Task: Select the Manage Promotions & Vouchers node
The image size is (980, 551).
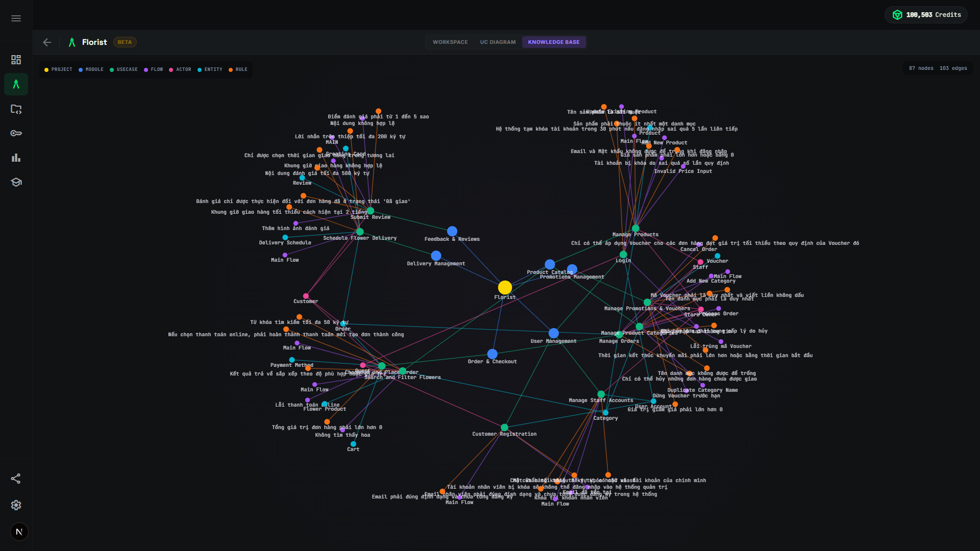Action: 647,302
